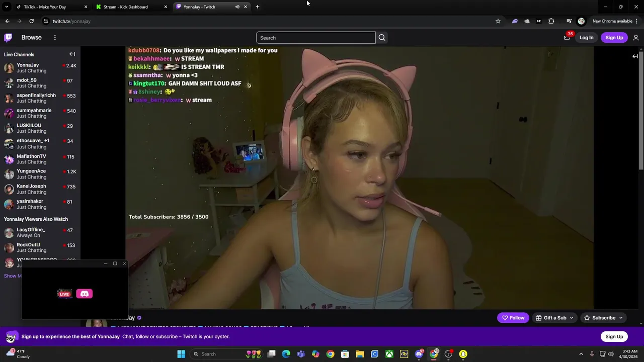Open the Chrome extensions puzzle icon
This screenshot has width=644, height=362.
[x=551, y=21]
